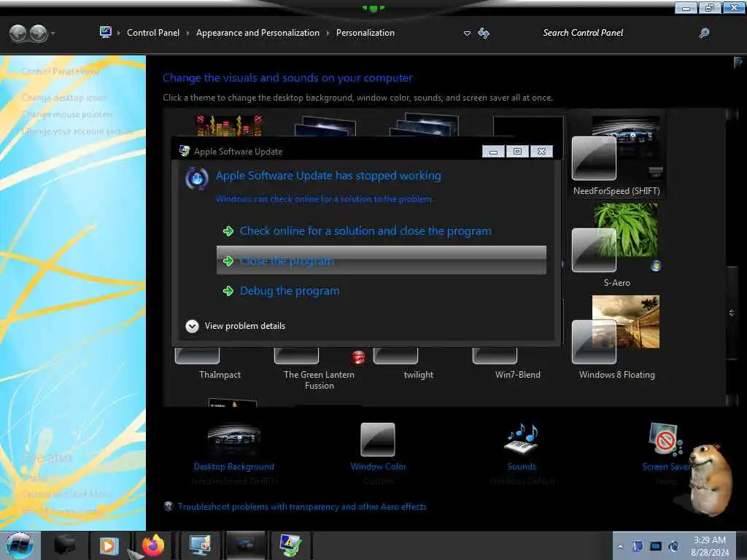Click the shield icon beside Troubleshoot link
Viewport: 747px width, 560px height.
[169, 506]
